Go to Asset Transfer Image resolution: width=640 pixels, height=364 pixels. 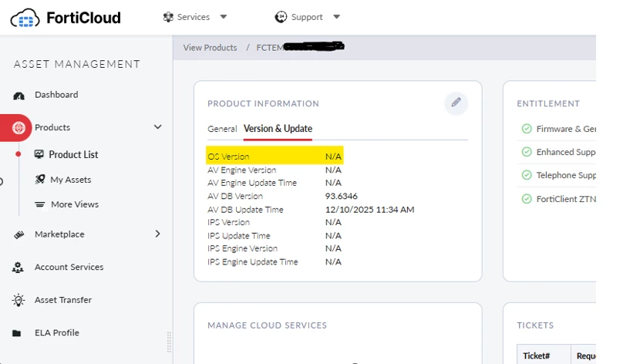pyautogui.click(x=63, y=300)
